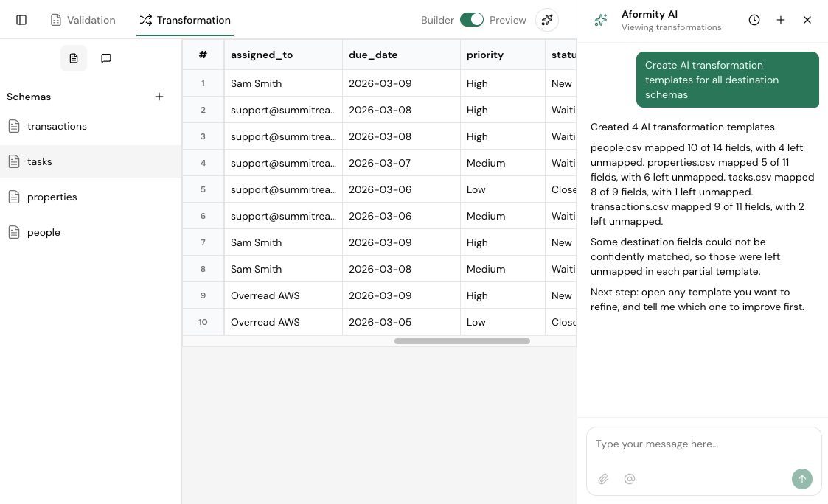Click the properties file icon
The image size is (828, 504).
coord(14,197)
